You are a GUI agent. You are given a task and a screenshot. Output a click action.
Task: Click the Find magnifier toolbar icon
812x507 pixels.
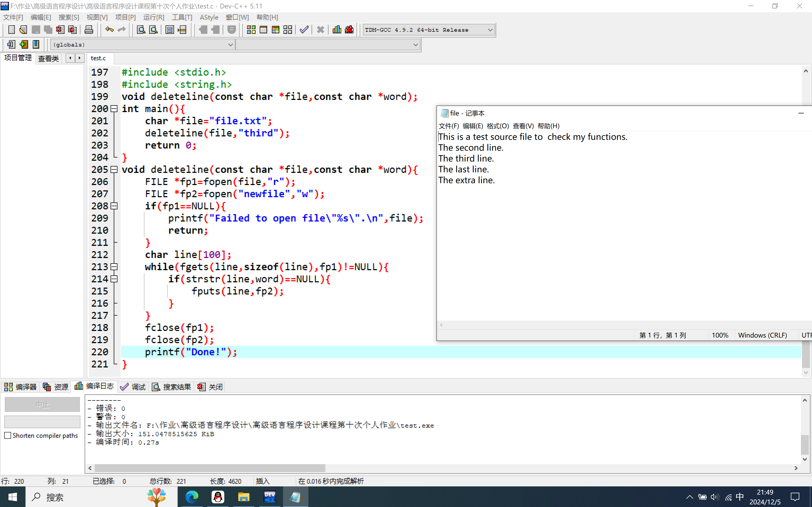click(x=141, y=30)
